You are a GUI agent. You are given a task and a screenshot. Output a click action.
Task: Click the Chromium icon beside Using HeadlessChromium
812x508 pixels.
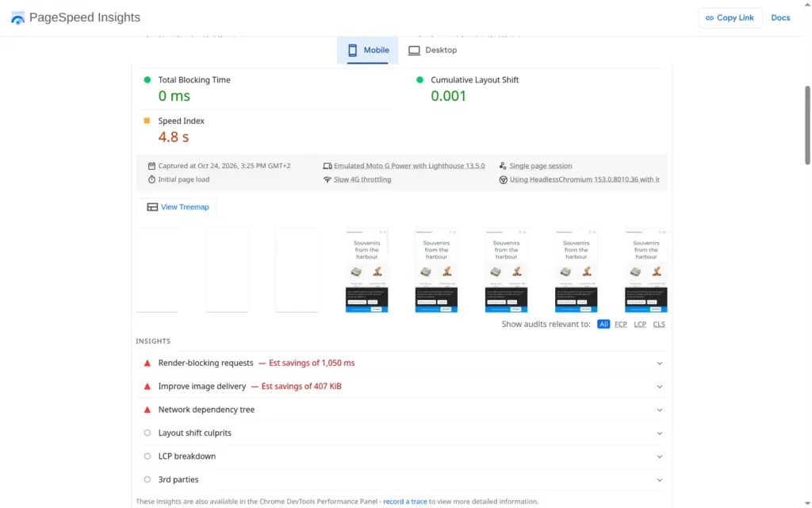(503, 179)
